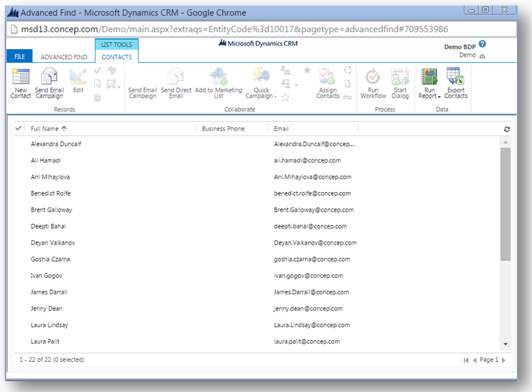This screenshot has height=392, width=532.
Task: Select the Brent Galloway contact
Action: coord(51,210)
